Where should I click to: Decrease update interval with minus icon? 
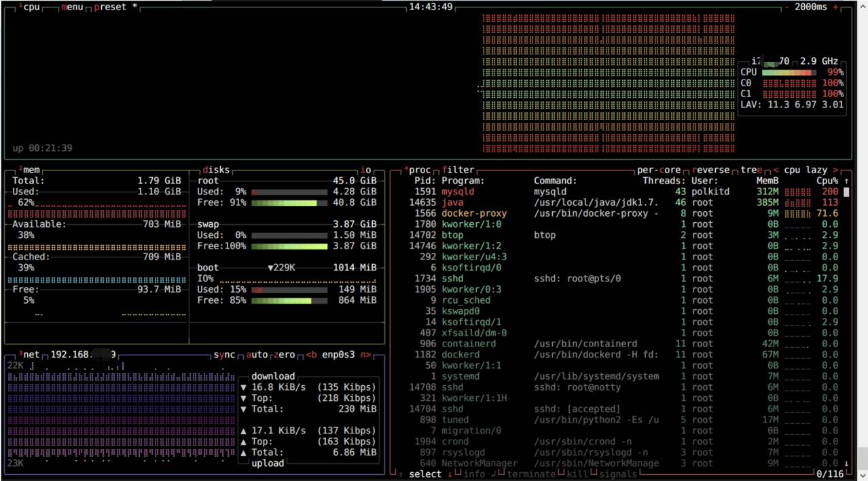click(x=786, y=7)
